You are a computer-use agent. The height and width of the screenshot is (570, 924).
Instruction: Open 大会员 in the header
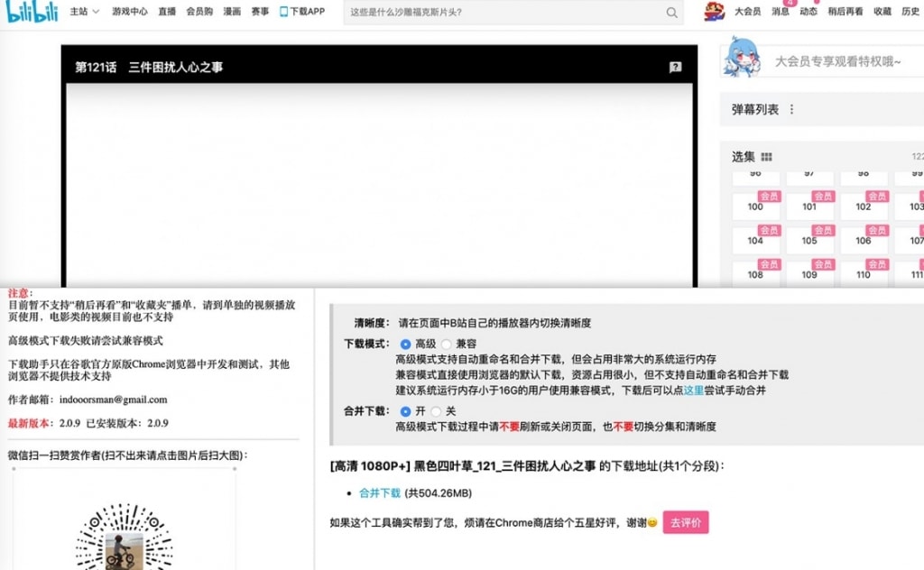coord(747,11)
